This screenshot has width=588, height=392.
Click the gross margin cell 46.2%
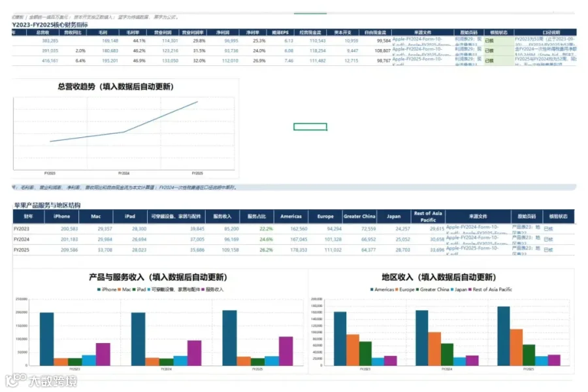point(139,51)
